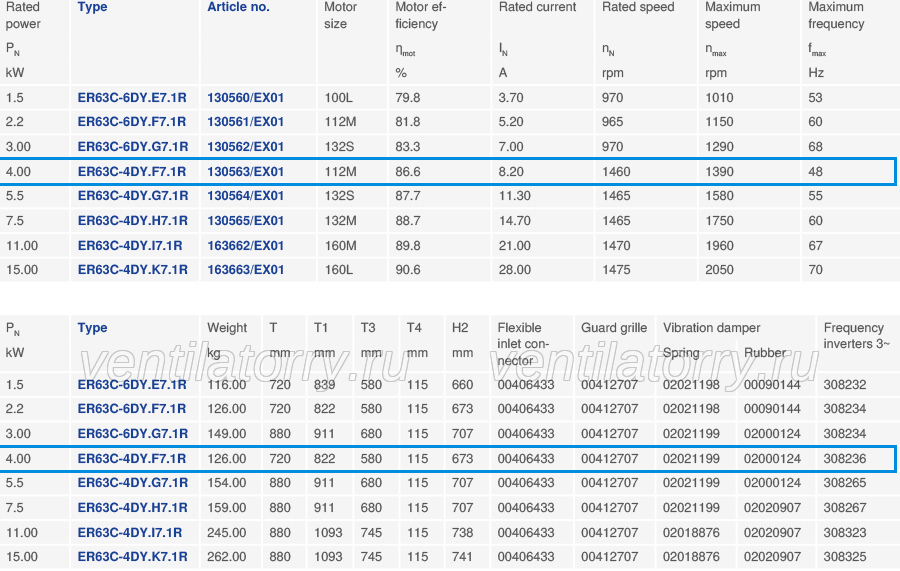Click article number 130564/EX01
This screenshot has height=571, width=900.
tap(246, 196)
